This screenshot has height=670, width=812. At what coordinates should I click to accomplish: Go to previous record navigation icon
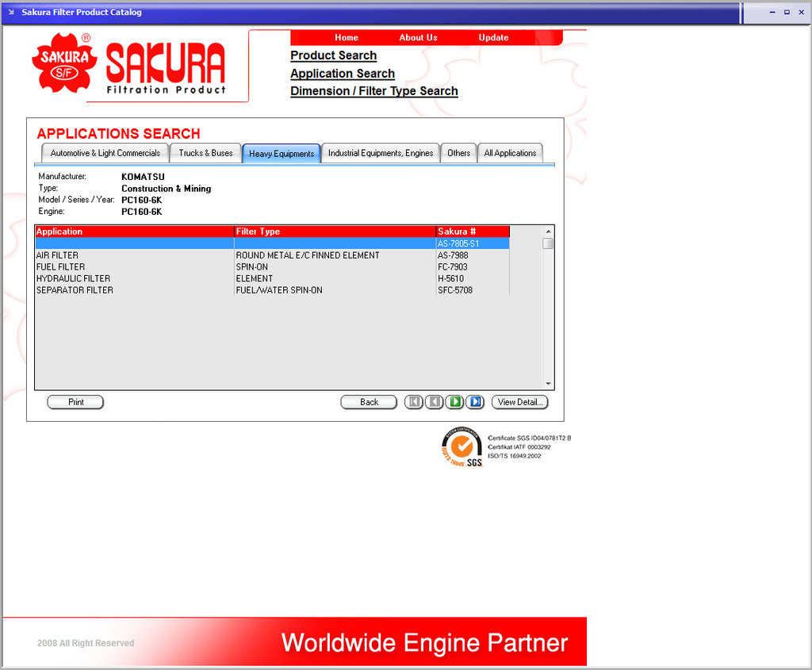[434, 402]
